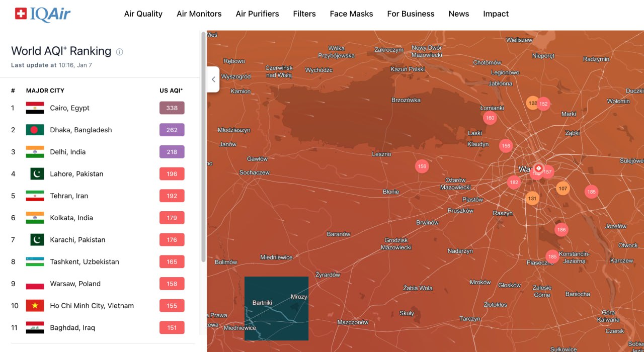Open the Air Quality menu
The height and width of the screenshot is (352, 644).
click(143, 14)
